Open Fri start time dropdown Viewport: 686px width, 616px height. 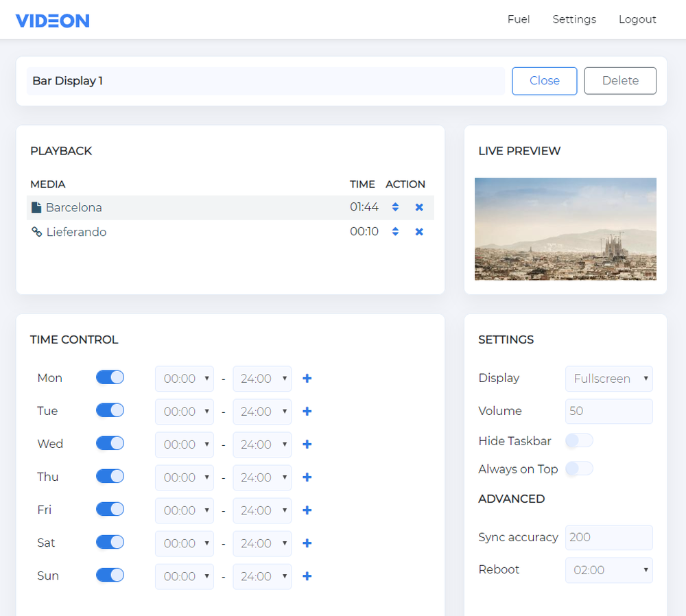pos(185,510)
